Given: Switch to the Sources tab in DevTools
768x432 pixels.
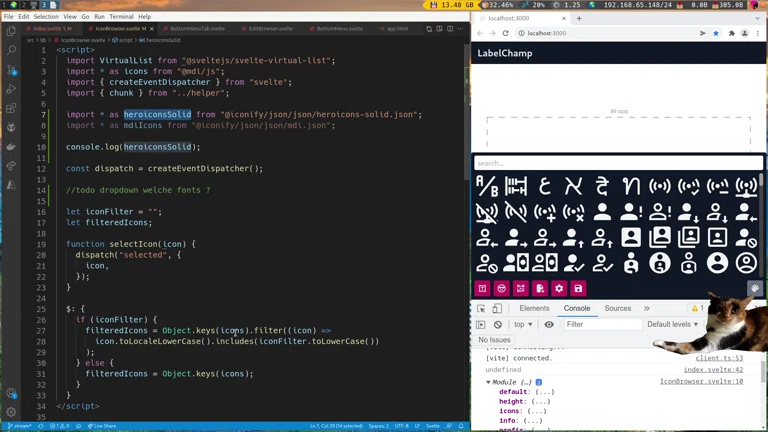Looking at the screenshot, I should click(618, 309).
